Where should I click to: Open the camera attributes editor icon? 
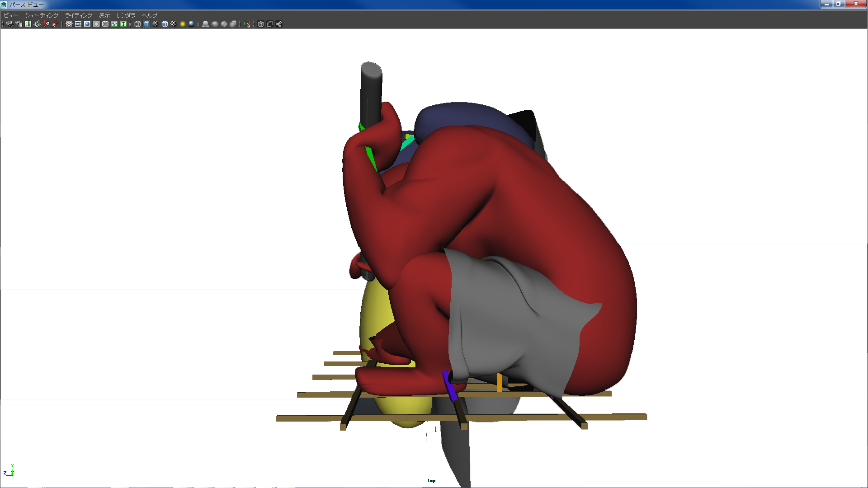tap(19, 24)
